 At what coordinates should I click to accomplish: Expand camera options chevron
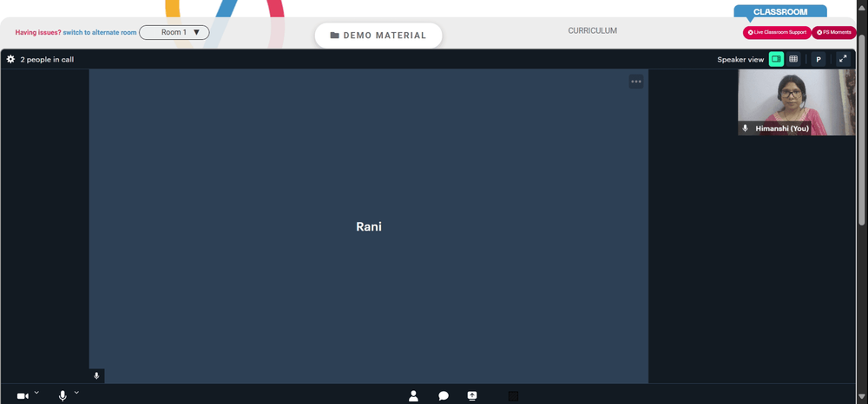(36, 393)
